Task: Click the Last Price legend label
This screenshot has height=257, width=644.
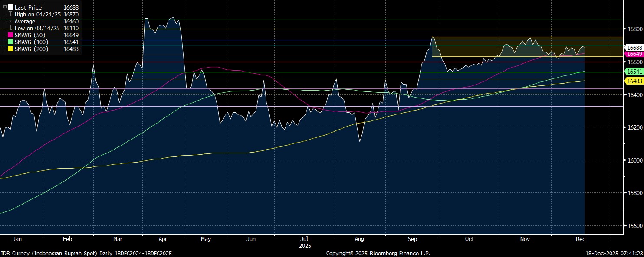Action: click(x=28, y=7)
